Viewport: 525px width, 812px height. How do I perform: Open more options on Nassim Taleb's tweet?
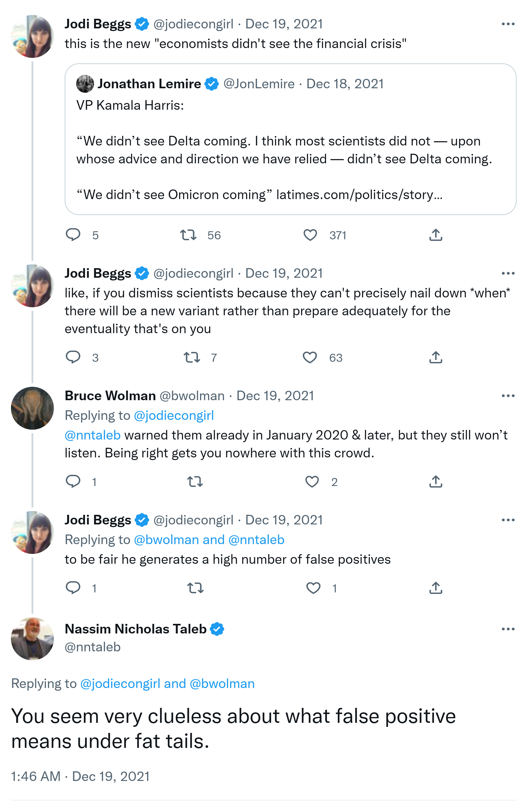tap(508, 629)
